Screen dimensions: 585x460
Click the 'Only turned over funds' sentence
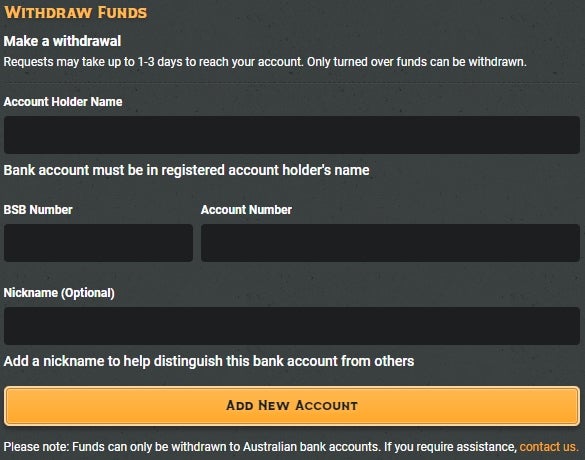[417, 62]
